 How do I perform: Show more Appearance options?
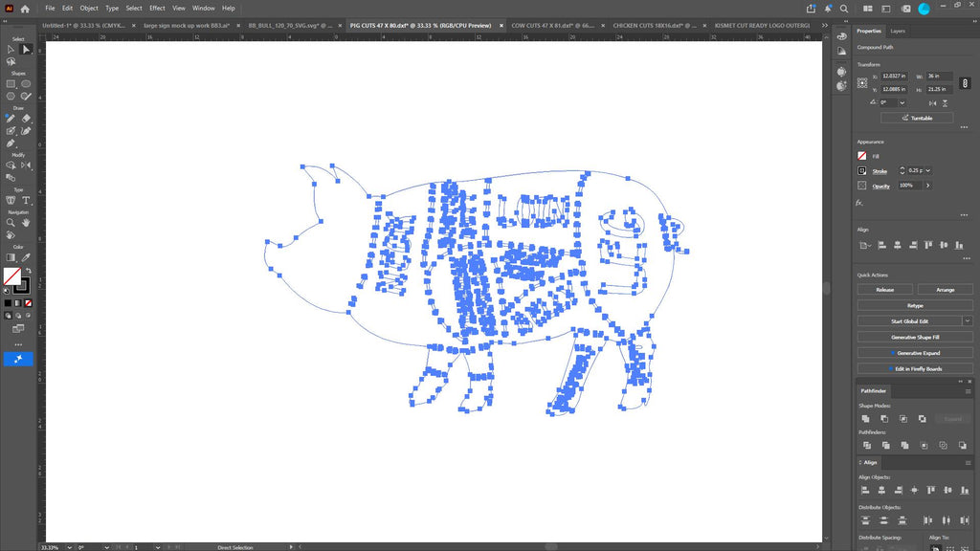click(964, 215)
